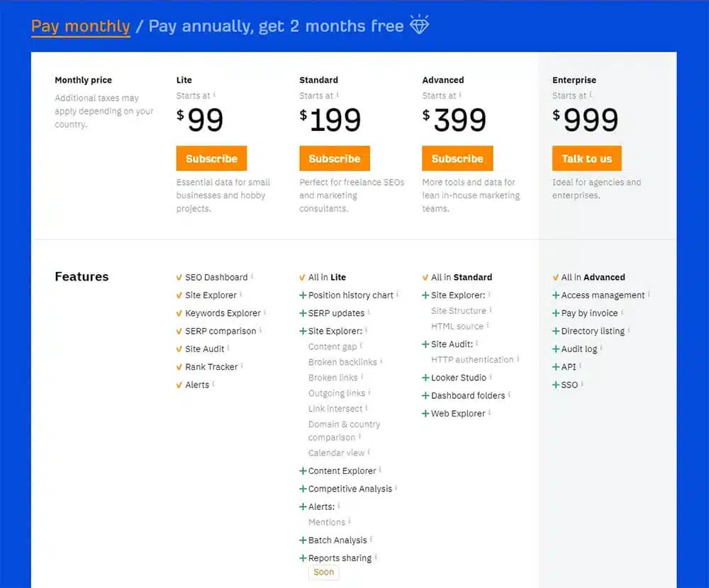Click info icon next to Web Explorer
The height and width of the screenshot is (588, 709).
coord(489,412)
